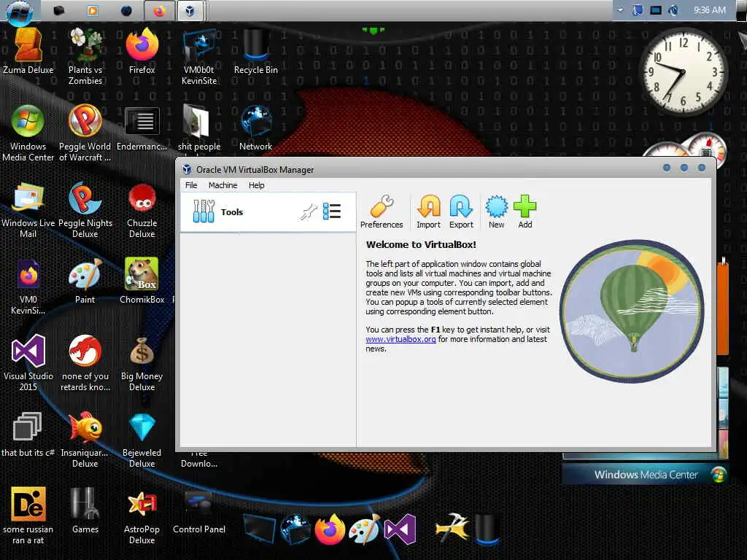The height and width of the screenshot is (560, 747).
Task: Select the Firefox desktop shortcut
Action: 142,52
